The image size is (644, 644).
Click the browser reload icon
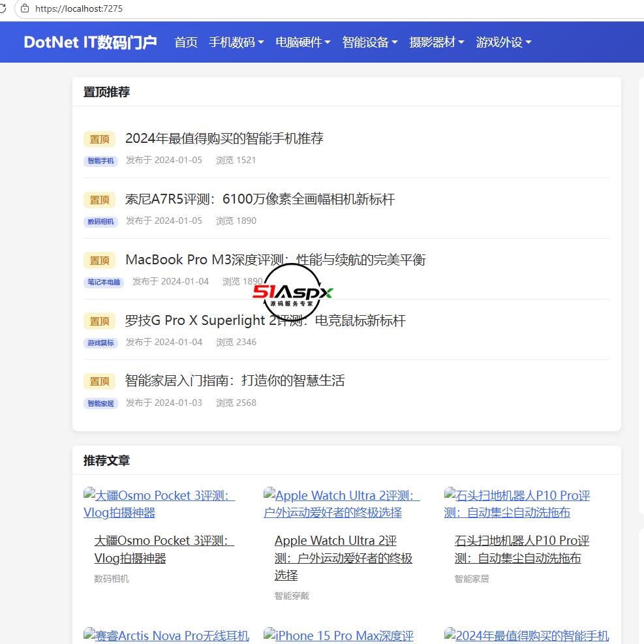pos(3,8)
